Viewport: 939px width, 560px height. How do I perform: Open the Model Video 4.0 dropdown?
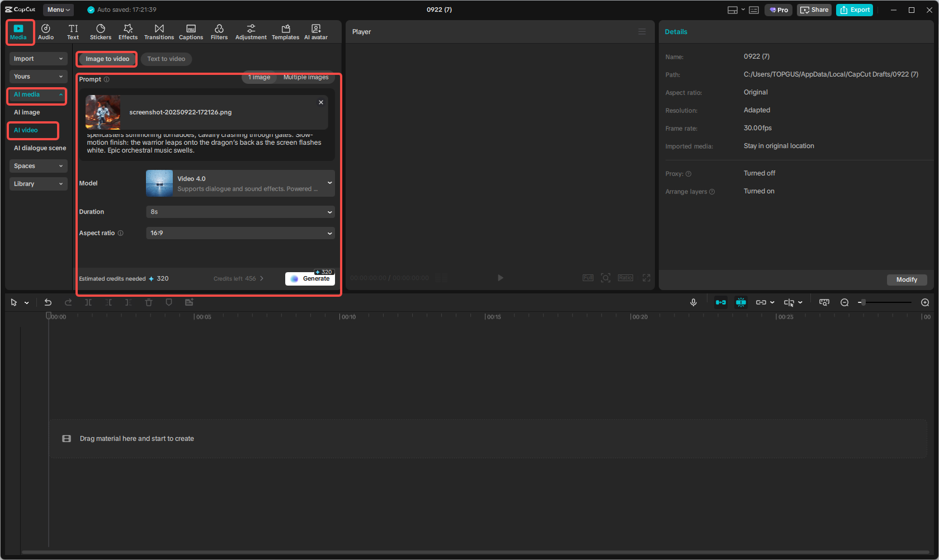(x=240, y=183)
